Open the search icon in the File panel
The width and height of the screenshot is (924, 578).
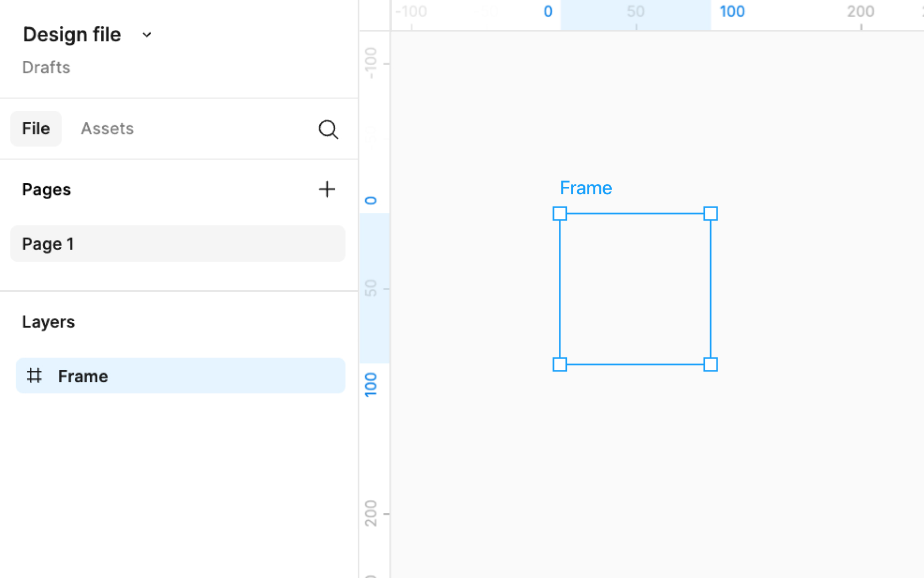[328, 129]
